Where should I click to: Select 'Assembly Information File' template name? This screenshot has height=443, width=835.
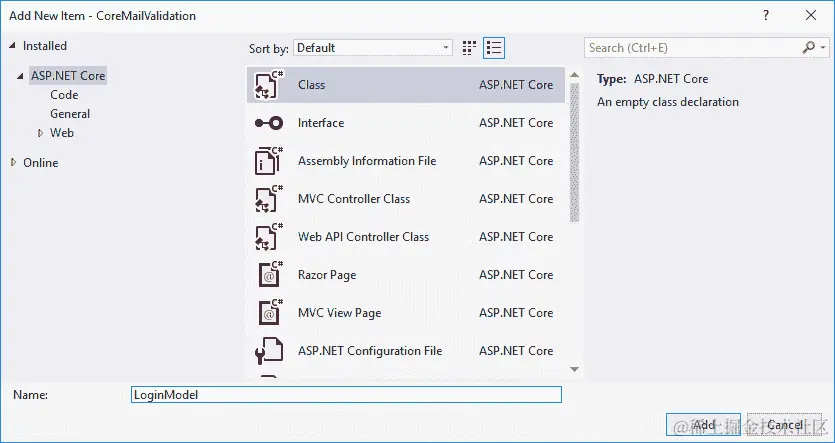[367, 161]
